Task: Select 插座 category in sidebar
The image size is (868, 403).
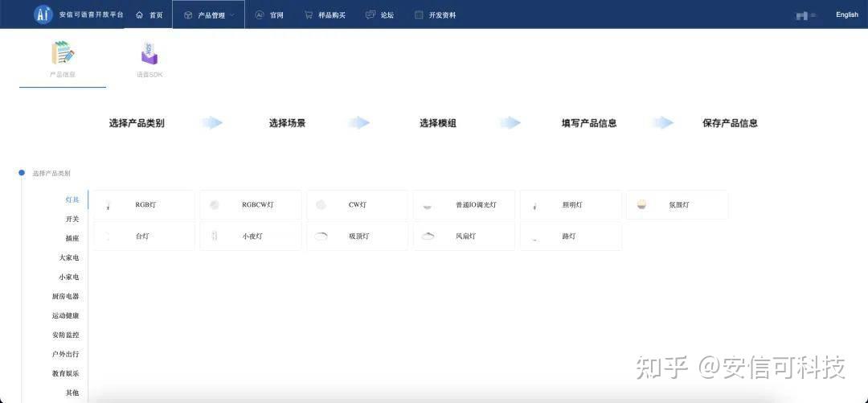Action: pos(72,238)
